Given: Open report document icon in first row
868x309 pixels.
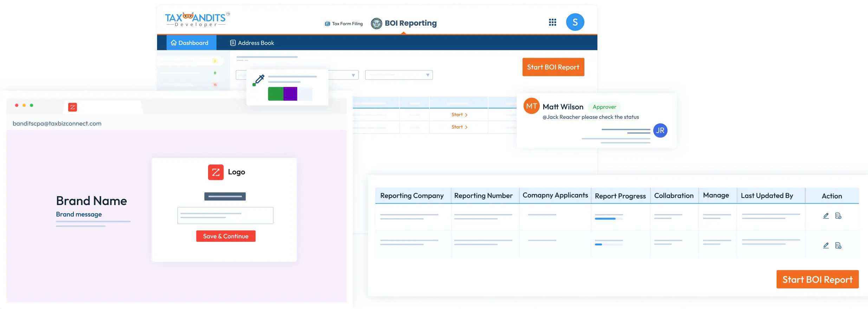Looking at the screenshot, I should point(838,216).
